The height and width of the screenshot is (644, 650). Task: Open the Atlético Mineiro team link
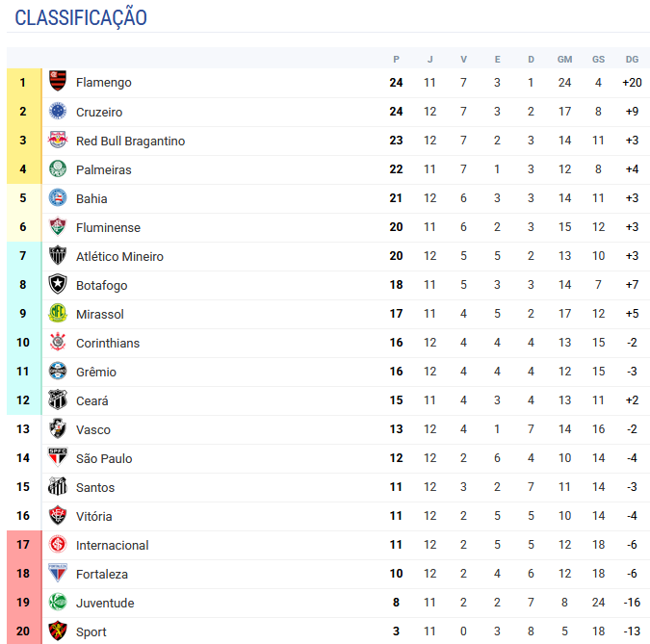119,256
